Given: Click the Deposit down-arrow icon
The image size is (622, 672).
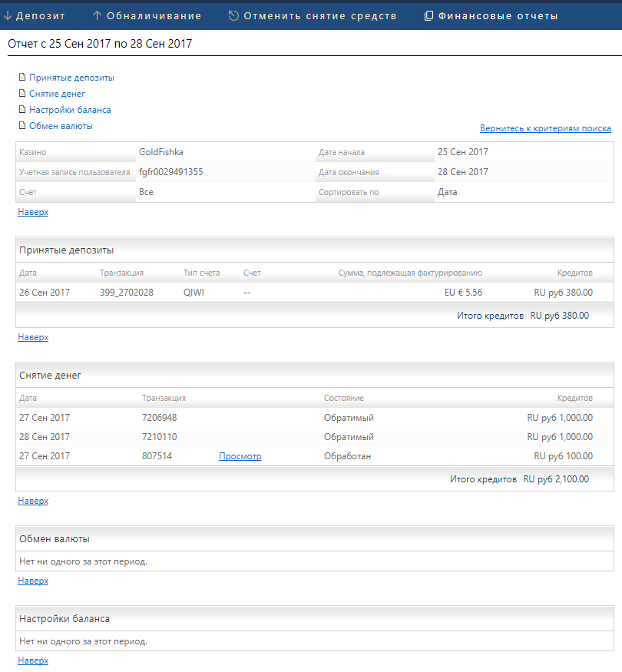Looking at the screenshot, I should tap(7, 16).
